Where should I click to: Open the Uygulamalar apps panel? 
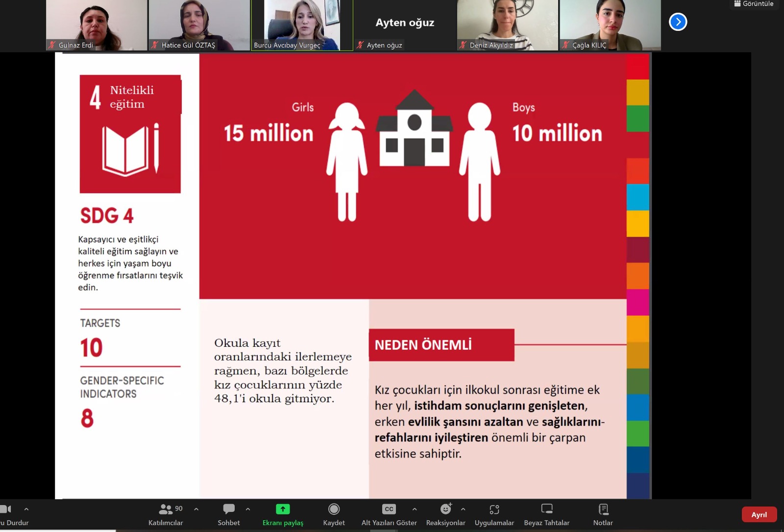[494, 514]
